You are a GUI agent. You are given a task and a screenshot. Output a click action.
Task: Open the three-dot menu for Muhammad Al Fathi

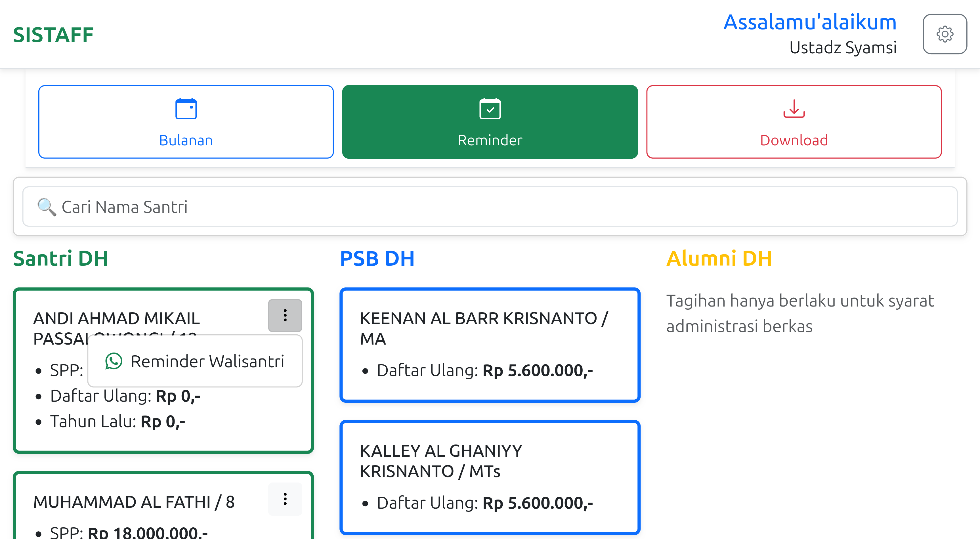point(285,499)
